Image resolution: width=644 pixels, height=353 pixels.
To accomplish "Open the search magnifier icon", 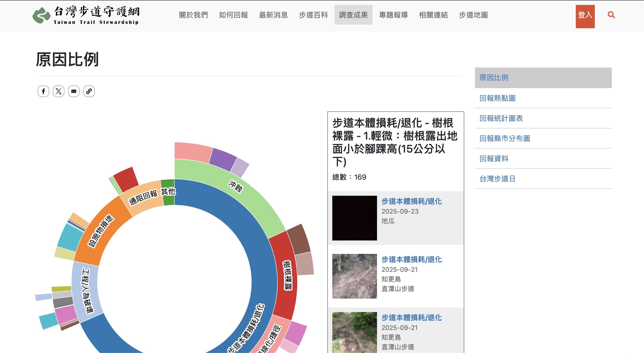I will pyautogui.click(x=611, y=15).
